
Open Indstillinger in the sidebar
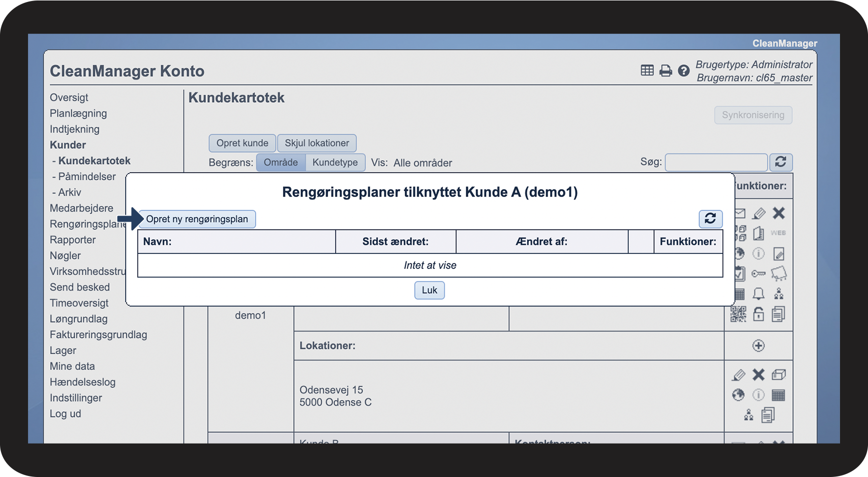pos(76,398)
